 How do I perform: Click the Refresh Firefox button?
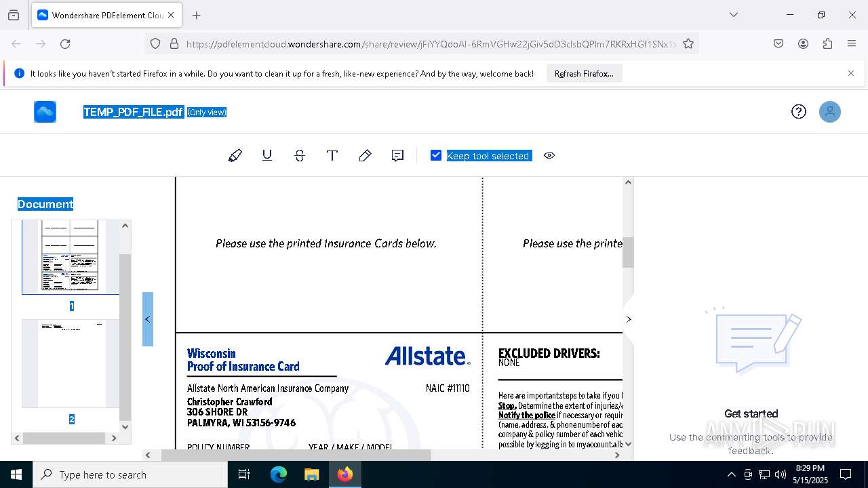click(x=584, y=74)
